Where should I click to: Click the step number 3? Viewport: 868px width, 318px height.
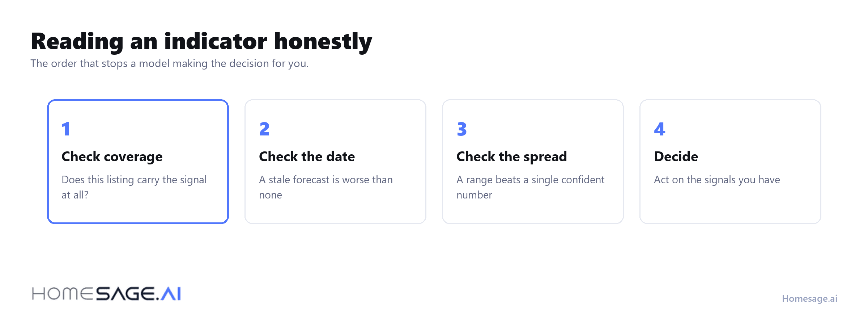click(x=462, y=129)
